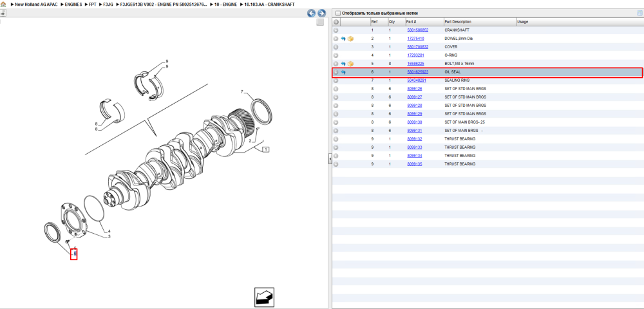Open F3JG breadcrumb level
644x309 pixels.
coord(108,4)
